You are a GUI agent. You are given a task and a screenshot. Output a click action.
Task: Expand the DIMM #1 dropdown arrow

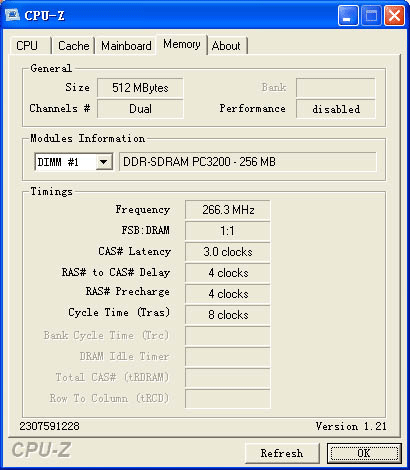(104, 162)
